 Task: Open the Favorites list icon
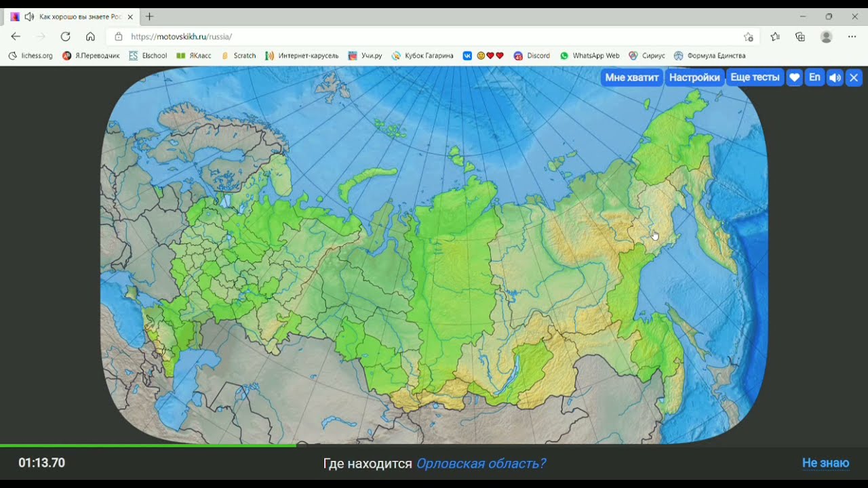(775, 37)
